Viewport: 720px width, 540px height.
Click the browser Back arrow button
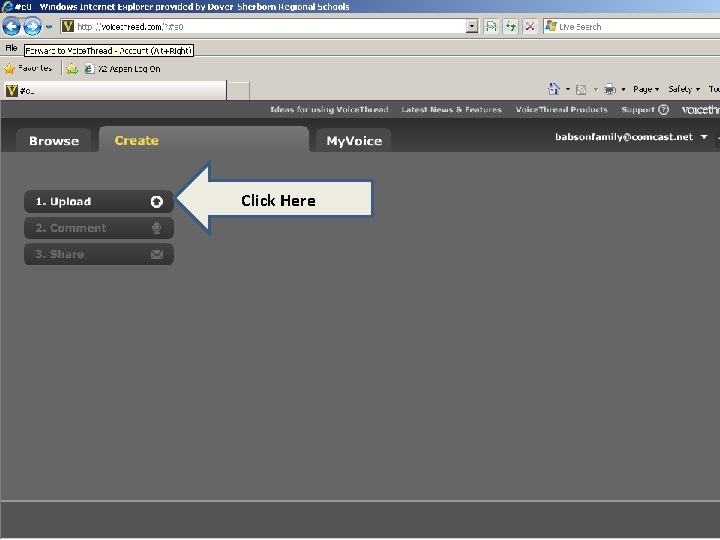click(11, 27)
